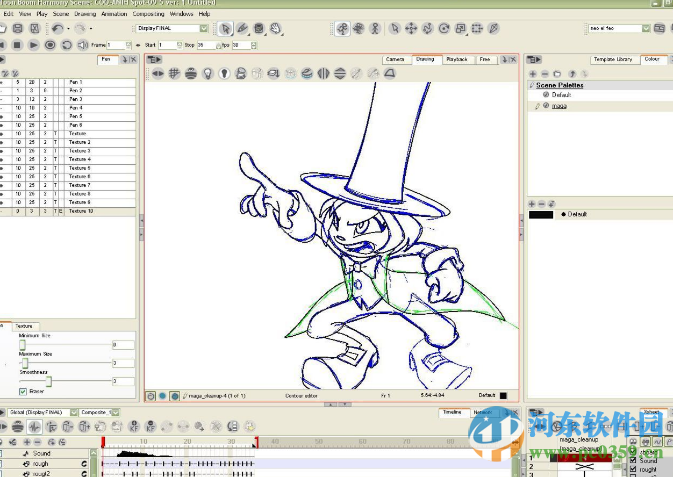Open the Undo history dropdown arrow
Image resolution: width=673 pixels, height=477 pixels.
tap(68, 29)
